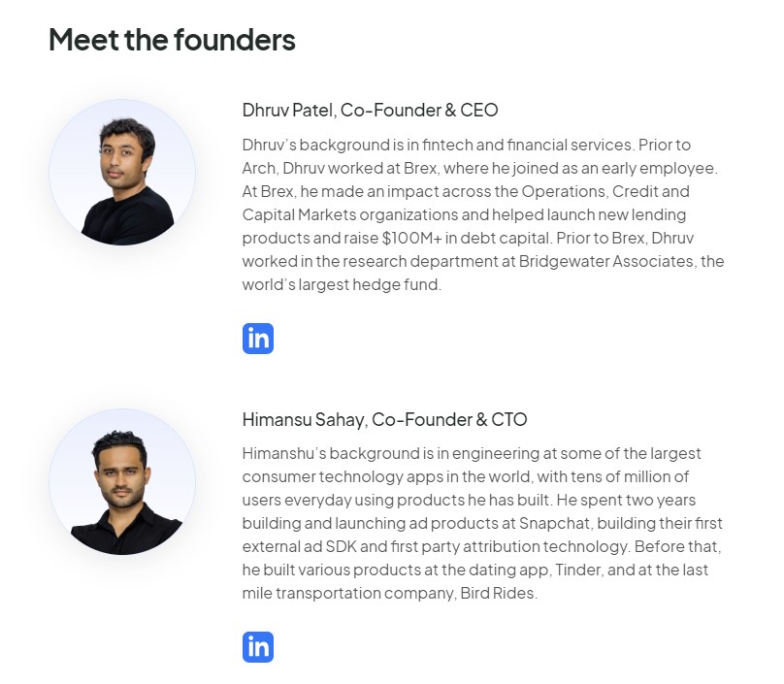This screenshot has width=784, height=684.
Task: Click the 'Himansu Sahay, Co-Founder & CTO' title
Action: pyautogui.click(x=386, y=419)
